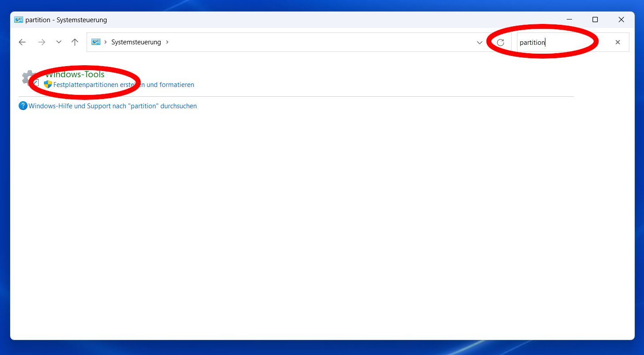The height and width of the screenshot is (355, 644).
Task: Open the address bar history dropdown
Action: pyautogui.click(x=479, y=43)
